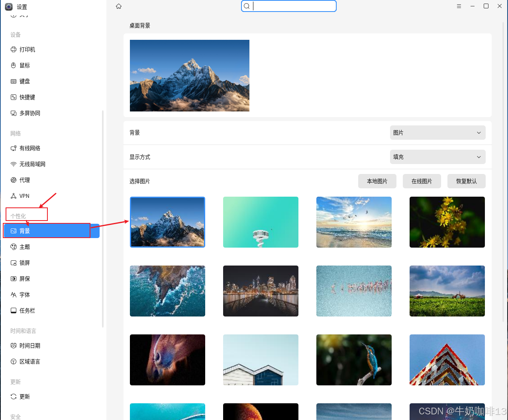
Task: Click the font icon beside 字体
Action: click(14, 295)
